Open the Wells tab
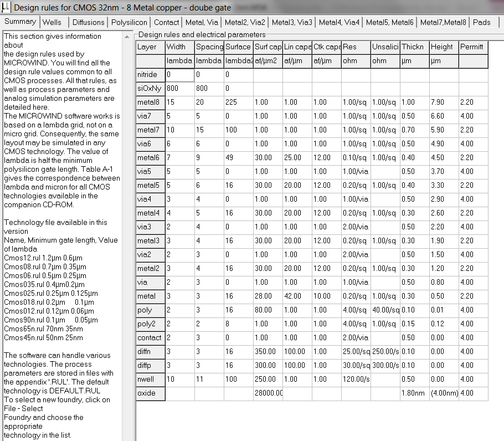Viewport: 504px width, 441px height. pyautogui.click(x=54, y=22)
